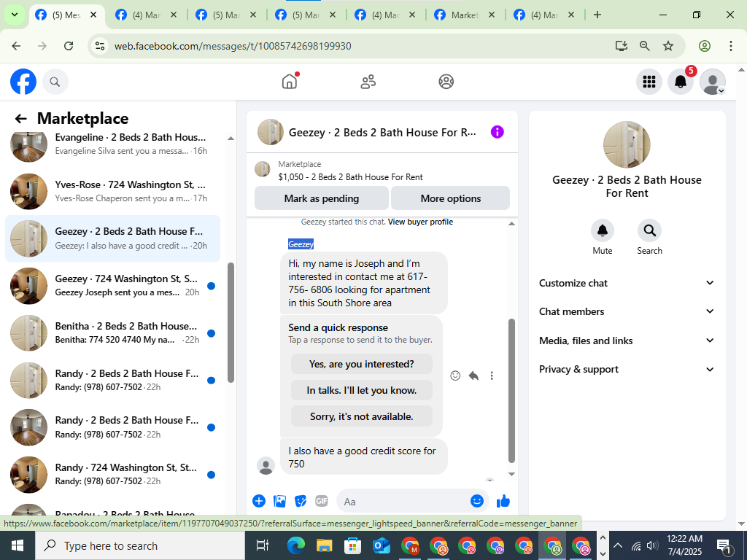Expand Privacy & support section
This screenshot has width=747, height=560.
pyautogui.click(x=627, y=369)
